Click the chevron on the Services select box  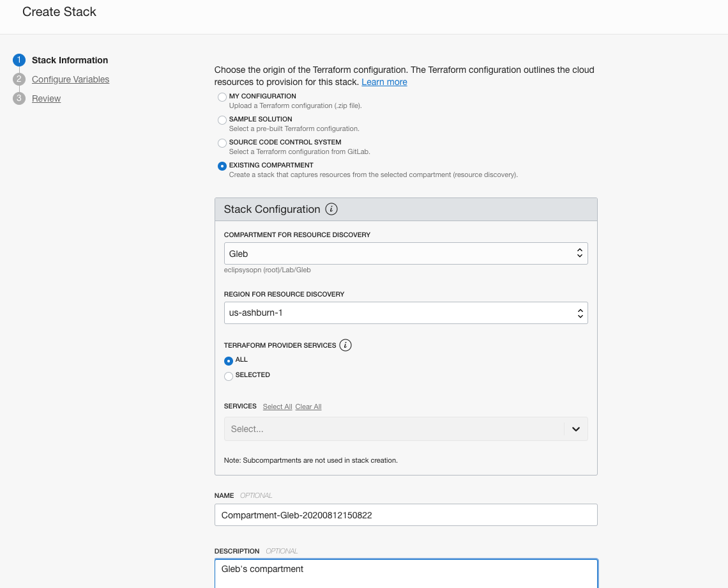[x=575, y=429]
